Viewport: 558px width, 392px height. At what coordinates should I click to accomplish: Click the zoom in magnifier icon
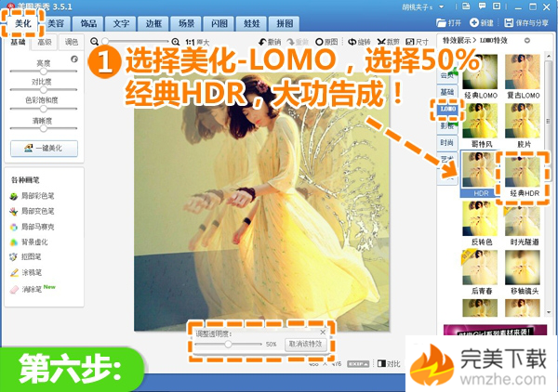coord(176,42)
